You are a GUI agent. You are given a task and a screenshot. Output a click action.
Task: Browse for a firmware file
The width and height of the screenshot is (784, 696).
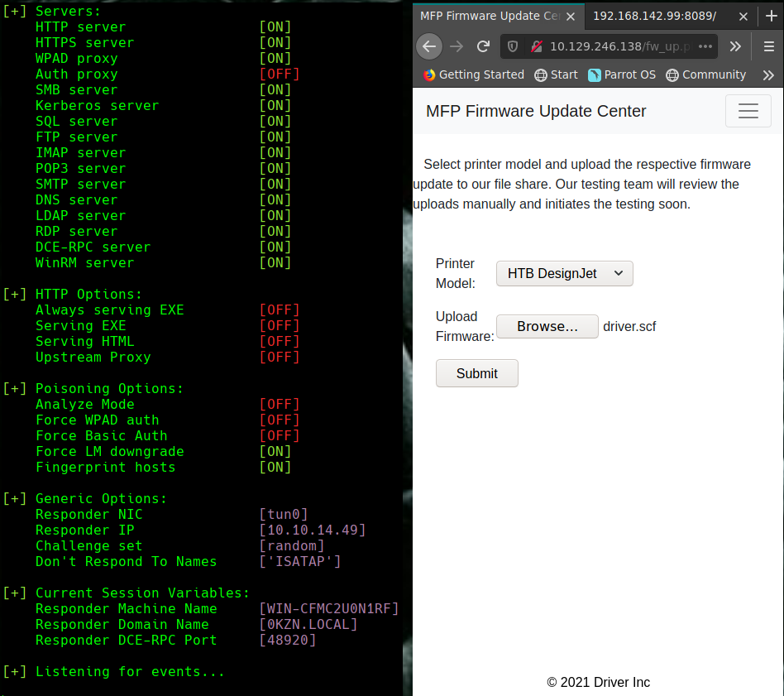click(547, 326)
